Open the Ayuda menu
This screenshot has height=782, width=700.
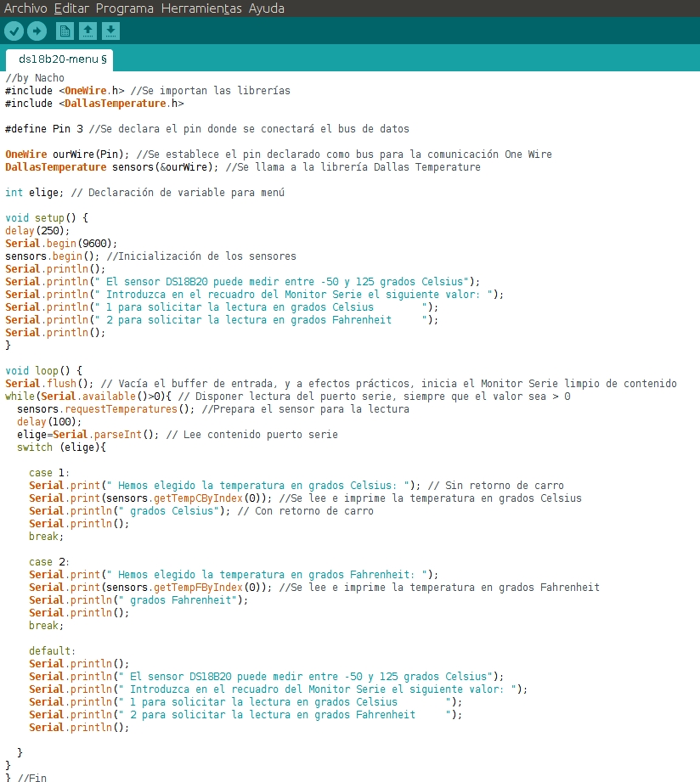coord(267,8)
